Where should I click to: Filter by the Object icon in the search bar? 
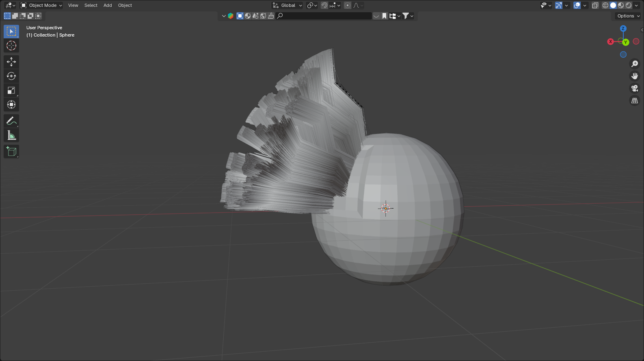pos(240,16)
